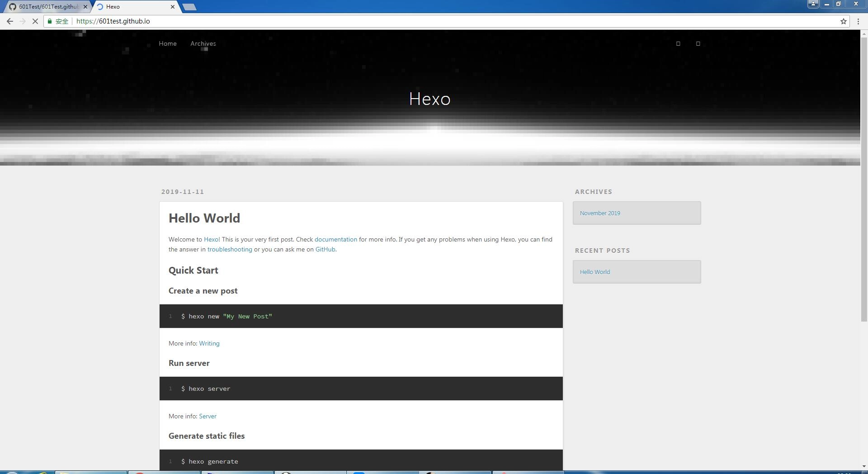Click the Quick Start heading
The image size is (868, 474).
(x=193, y=270)
